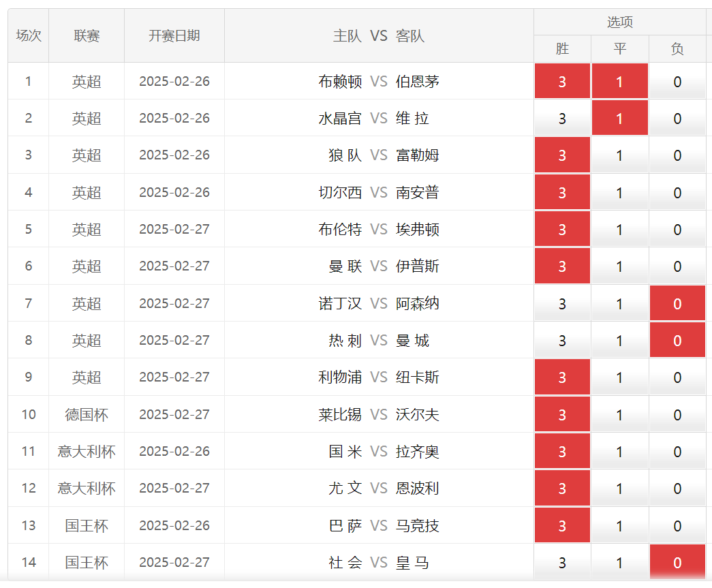712x588 pixels.
Task: Toggle win (3) for 切尔西 VS 南安普
Action: 562,192
